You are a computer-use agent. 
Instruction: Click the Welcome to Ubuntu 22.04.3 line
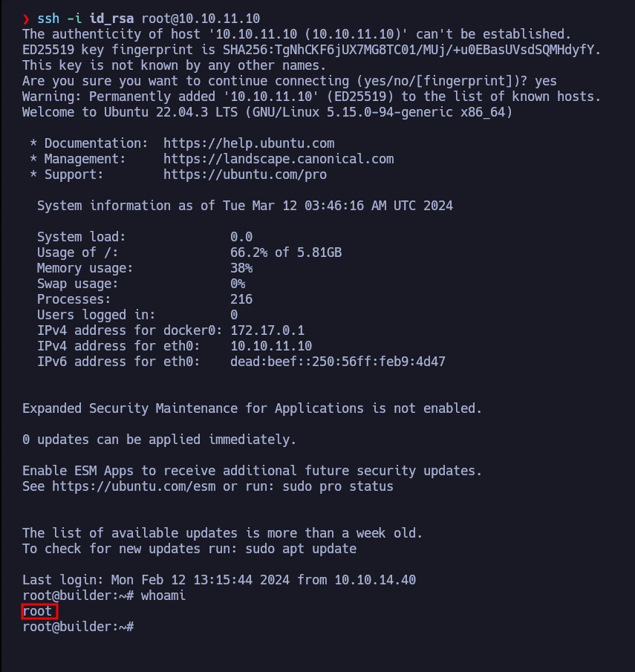coord(267,112)
